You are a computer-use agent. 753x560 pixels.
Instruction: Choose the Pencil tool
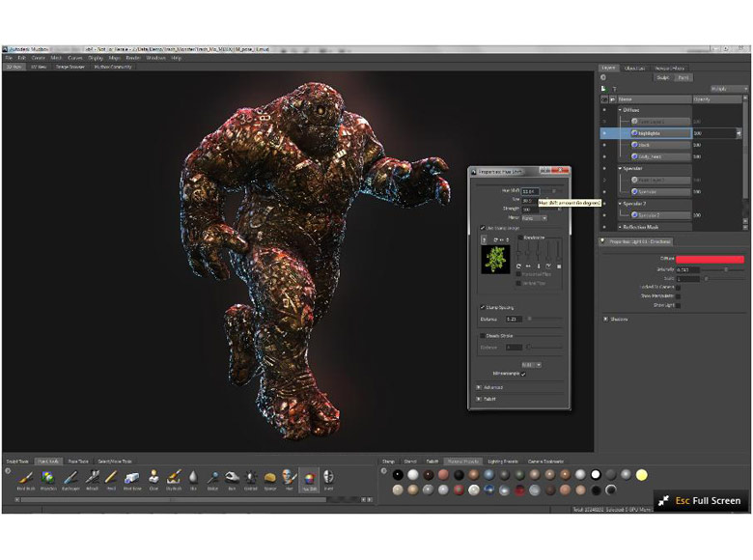[x=111, y=478]
